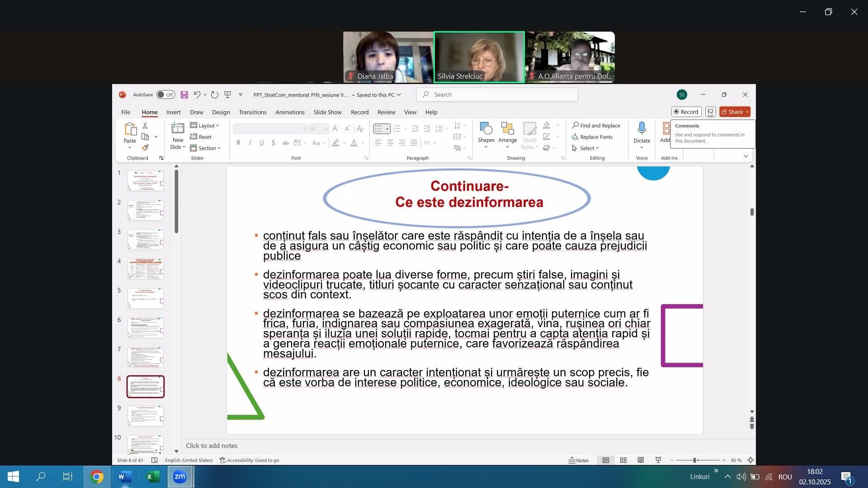This screenshot has width=868, height=488.
Task: Toggle the AutoSave switch
Action: point(165,95)
